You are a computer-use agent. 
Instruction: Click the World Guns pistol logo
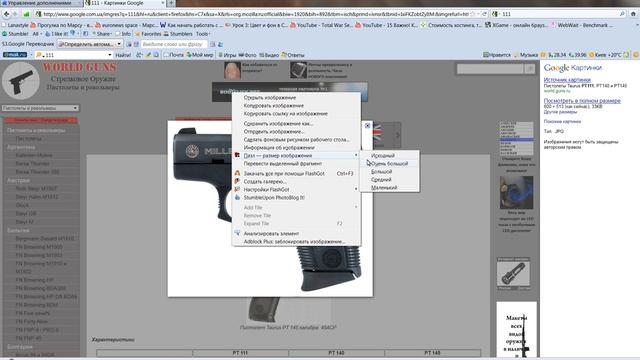click(20, 81)
